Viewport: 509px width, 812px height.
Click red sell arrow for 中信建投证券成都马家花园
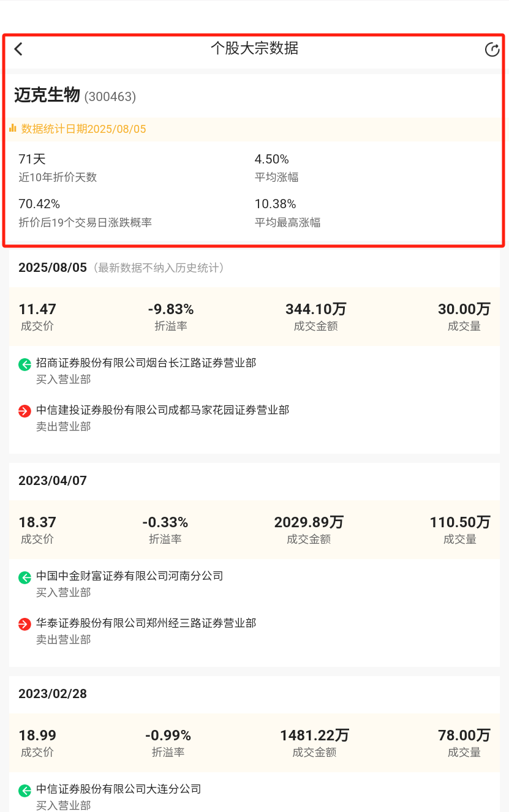pyautogui.click(x=25, y=412)
